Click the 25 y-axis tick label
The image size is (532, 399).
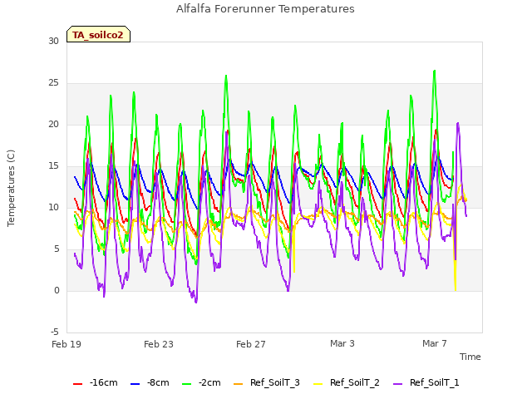(53, 83)
